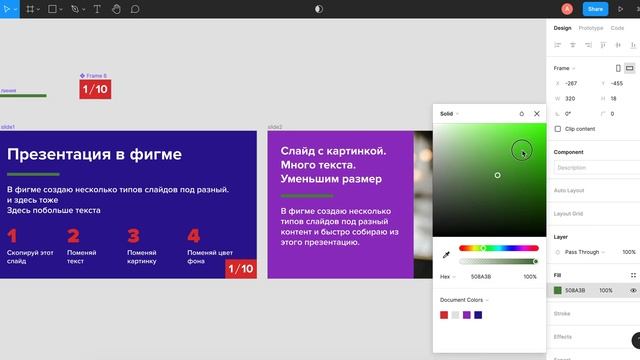Click the "Презентация в фигме" heading

(x=94, y=154)
